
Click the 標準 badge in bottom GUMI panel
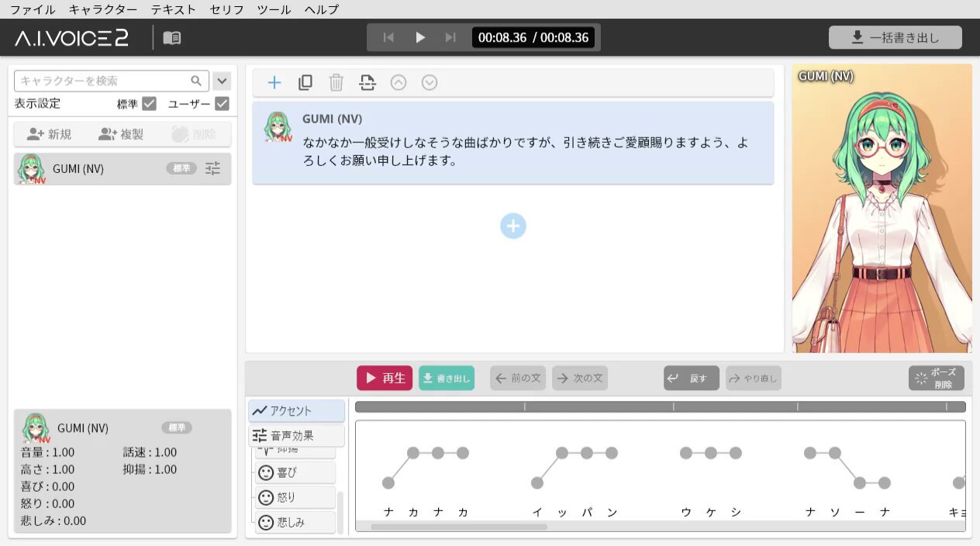(x=177, y=427)
